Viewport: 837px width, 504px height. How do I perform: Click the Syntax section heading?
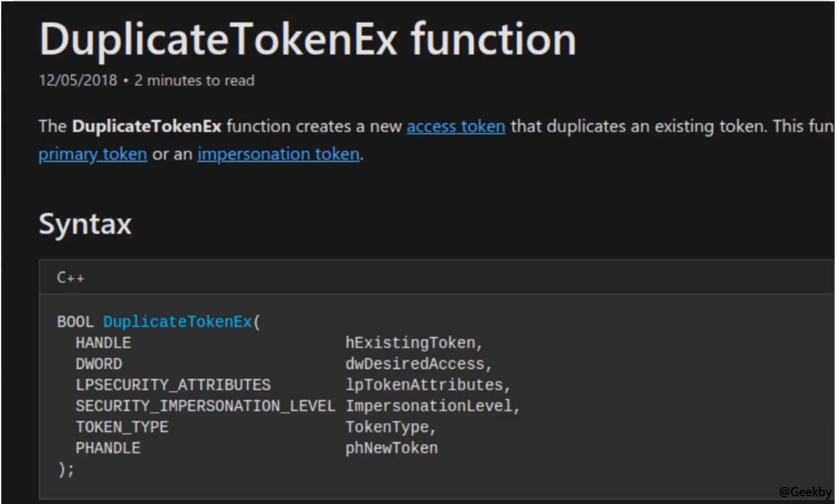tap(85, 224)
